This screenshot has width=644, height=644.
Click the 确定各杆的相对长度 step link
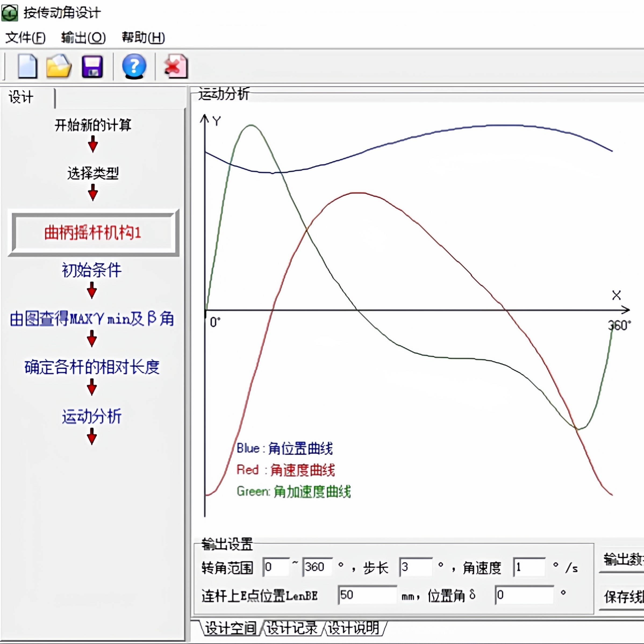click(x=92, y=367)
